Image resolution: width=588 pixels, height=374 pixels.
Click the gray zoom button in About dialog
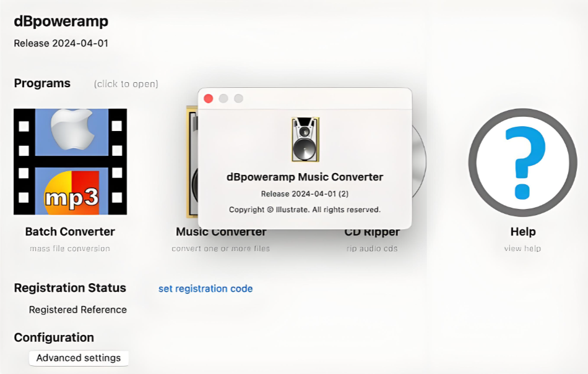238,98
